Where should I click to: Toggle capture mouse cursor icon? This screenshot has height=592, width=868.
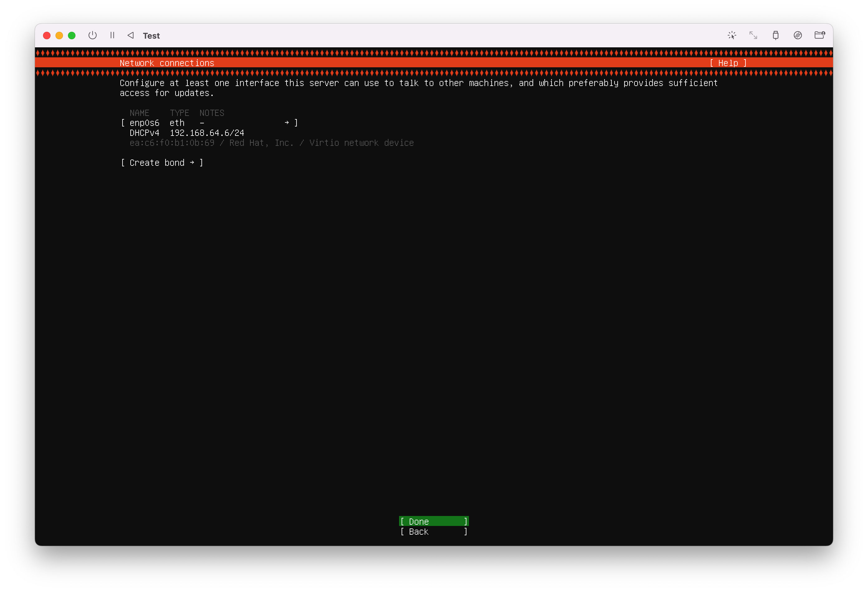click(x=732, y=36)
